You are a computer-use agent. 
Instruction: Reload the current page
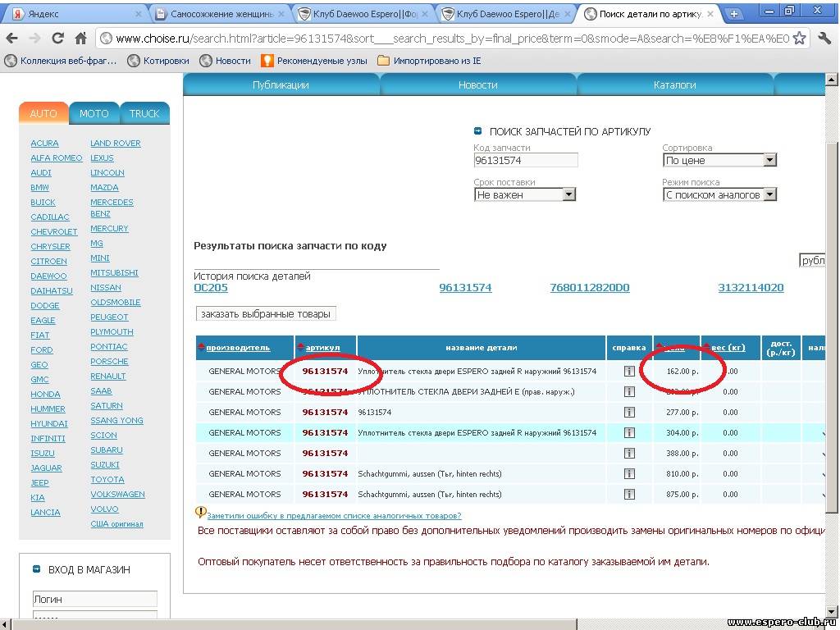pos(58,38)
